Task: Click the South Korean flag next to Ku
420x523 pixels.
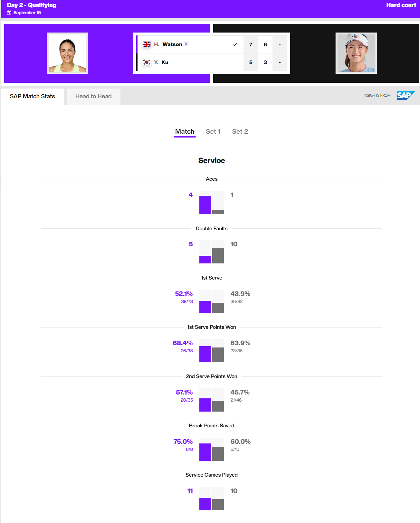Action: [147, 62]
